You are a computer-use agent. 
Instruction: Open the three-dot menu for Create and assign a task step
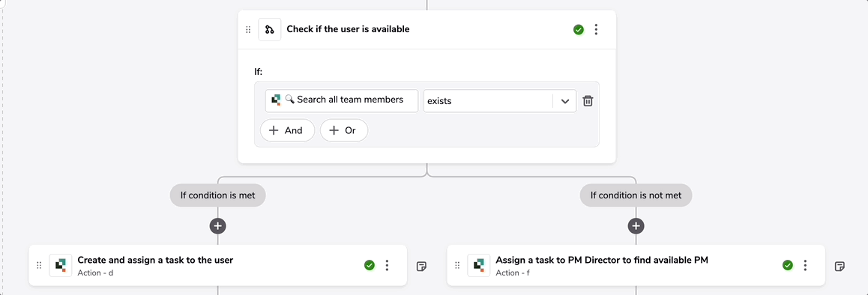point(387,266)
